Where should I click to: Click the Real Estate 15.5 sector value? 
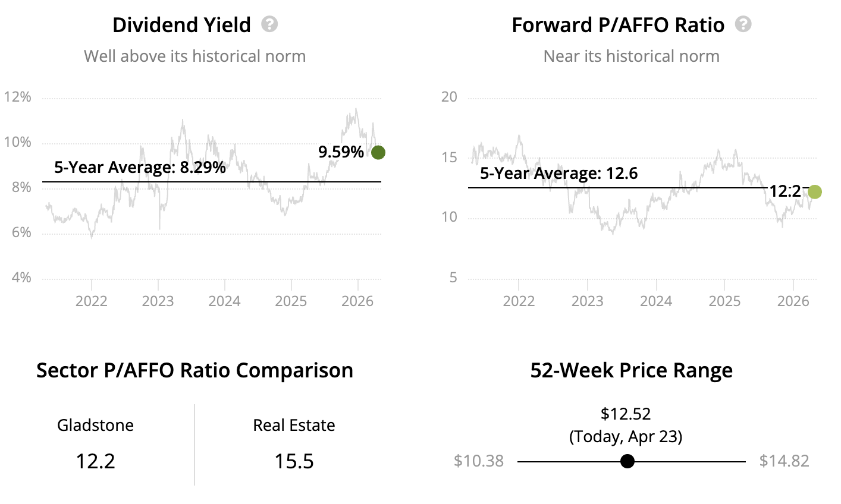point(294,461)
